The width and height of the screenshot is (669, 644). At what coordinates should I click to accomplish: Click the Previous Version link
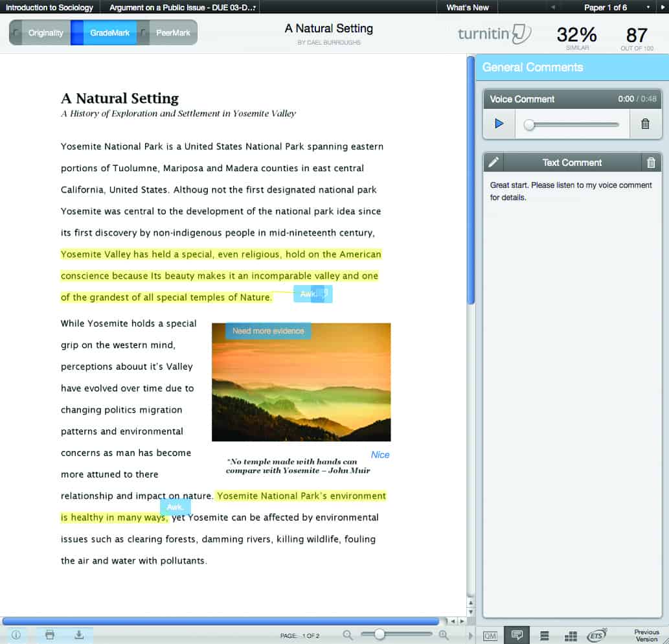[646, 635]
